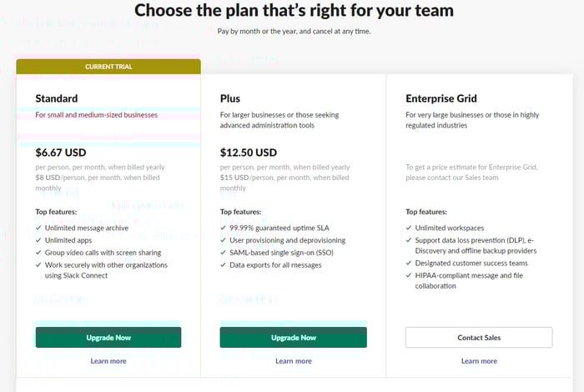Screen dimensions: 584x392
Task: Select the Standard plan heading
Action: (x=57, y=98)
